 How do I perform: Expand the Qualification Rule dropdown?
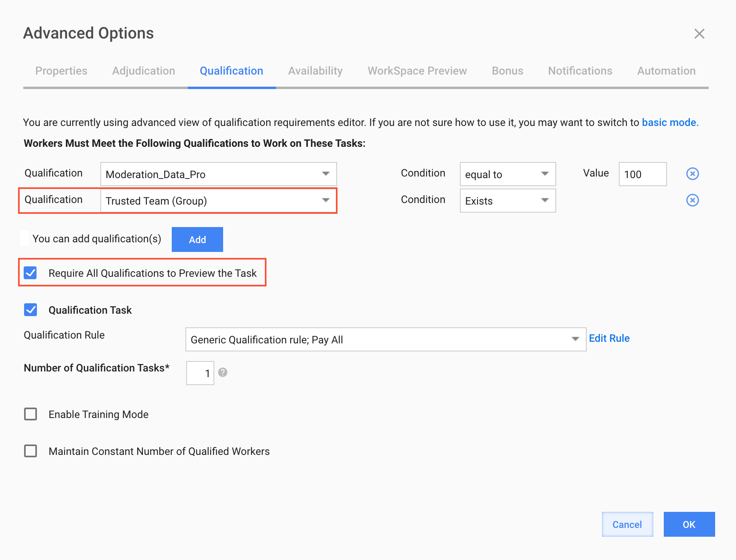coord(386,339)
